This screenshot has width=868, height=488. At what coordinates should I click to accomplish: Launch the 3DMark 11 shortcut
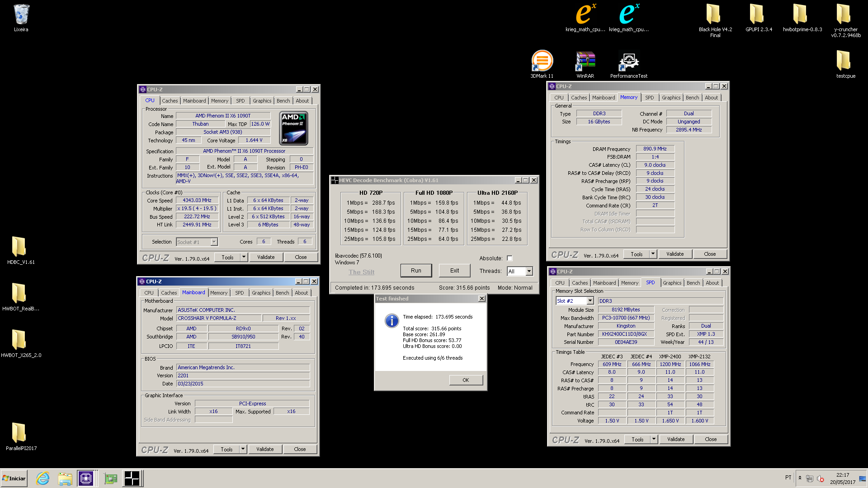tap(542, 61)
